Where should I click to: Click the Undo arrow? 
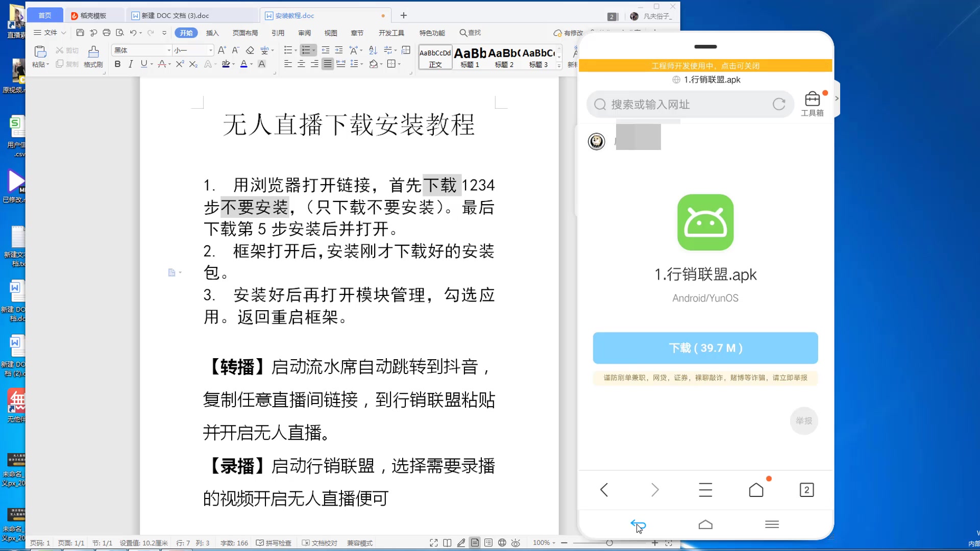click(133, 33)
